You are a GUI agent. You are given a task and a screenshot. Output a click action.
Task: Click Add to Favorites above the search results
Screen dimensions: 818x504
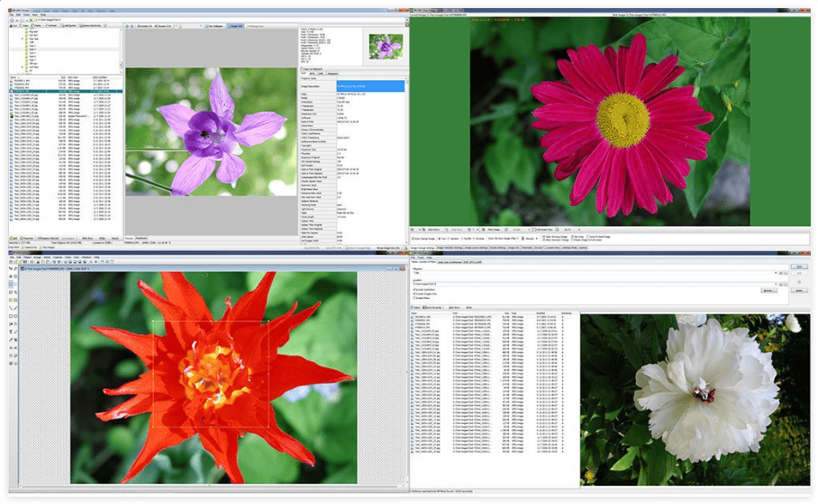[432, 308]
